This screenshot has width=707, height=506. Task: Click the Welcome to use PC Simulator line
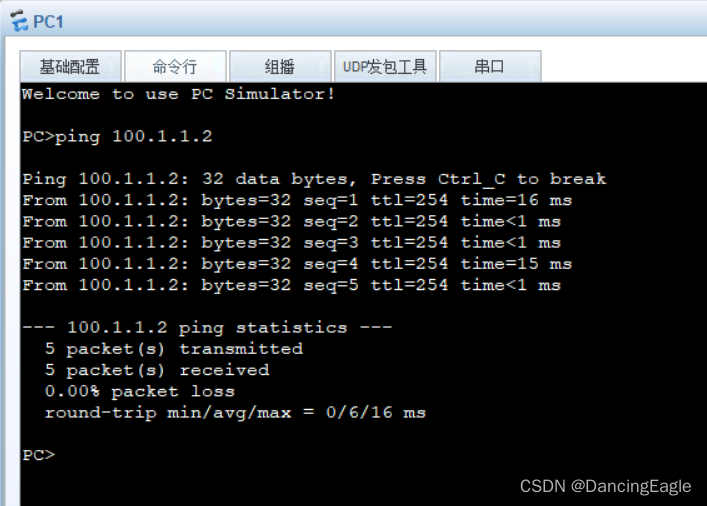[x=178, y=94]
